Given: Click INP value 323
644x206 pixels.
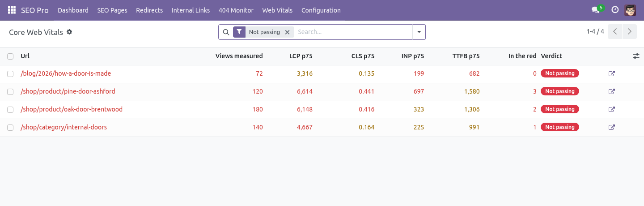Looking at the screenshot, I should 419,109.
